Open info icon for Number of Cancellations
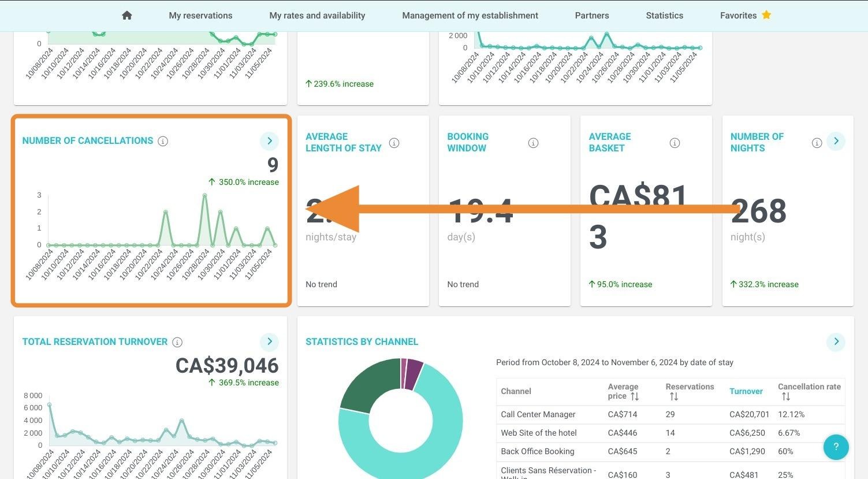 [163, 141]
